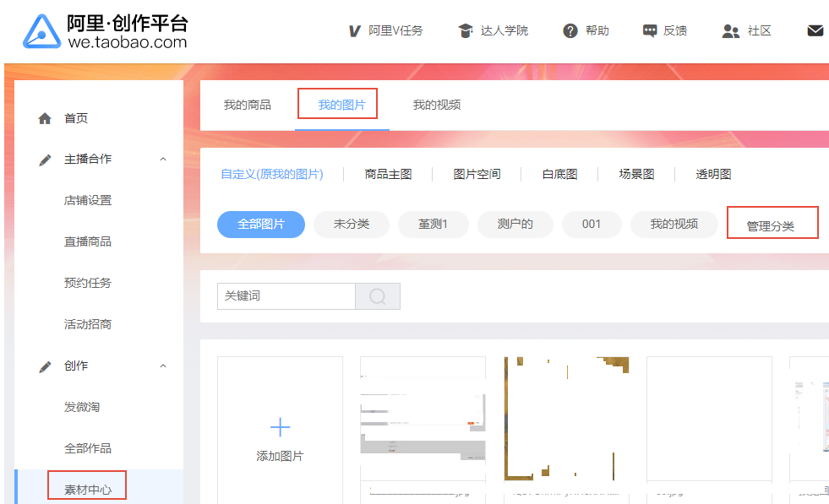The image size is (829, 504).
Task: Filter by 未分类 category
Action: [x=352, y=224]
